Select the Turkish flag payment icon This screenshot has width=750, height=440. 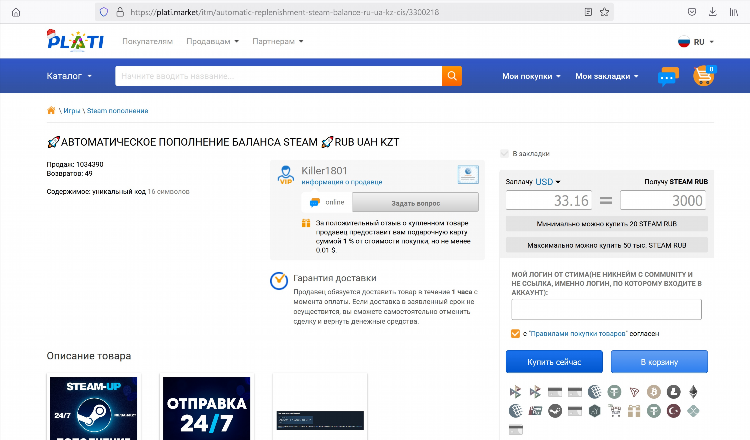(673, 411)
